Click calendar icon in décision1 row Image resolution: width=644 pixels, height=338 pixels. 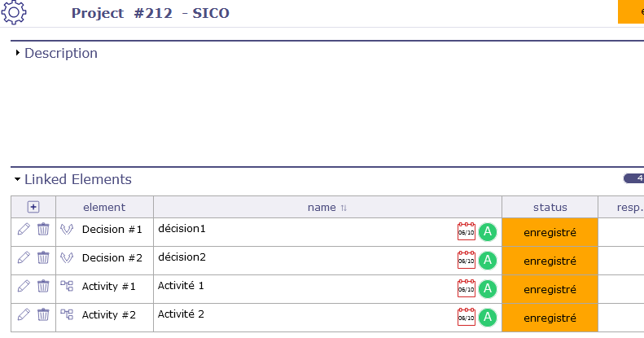point(467,232)
